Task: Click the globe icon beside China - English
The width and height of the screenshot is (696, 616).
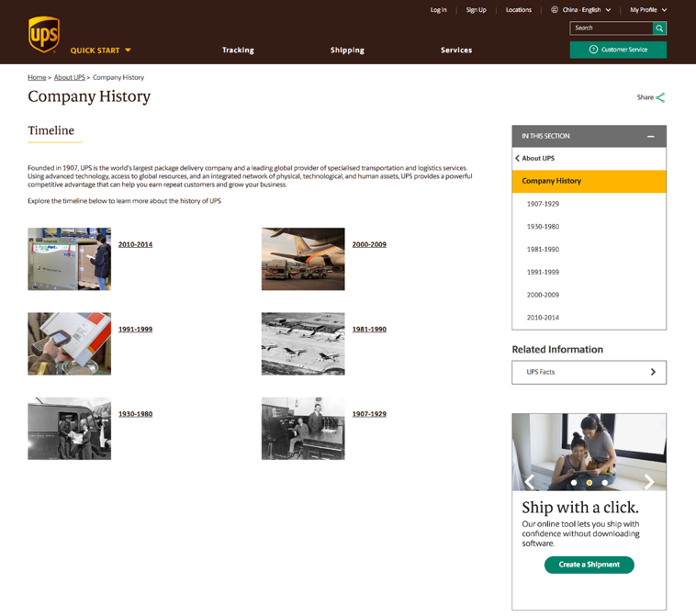Action: 555,10
